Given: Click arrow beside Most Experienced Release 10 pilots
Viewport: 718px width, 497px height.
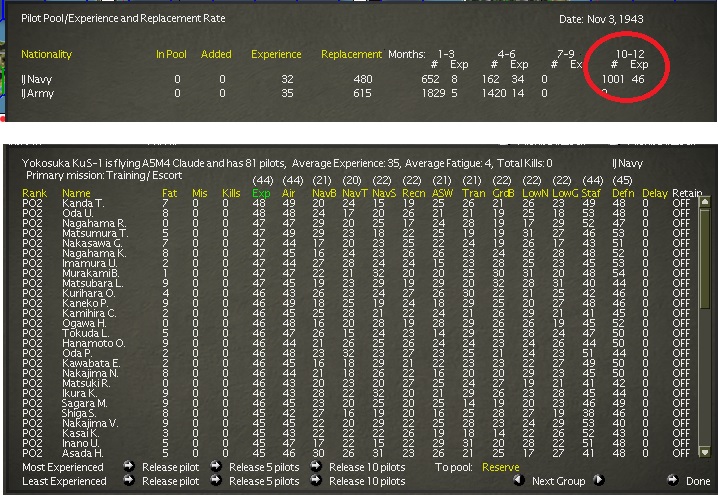Looking at the screenshot, I should click(315, 466).
